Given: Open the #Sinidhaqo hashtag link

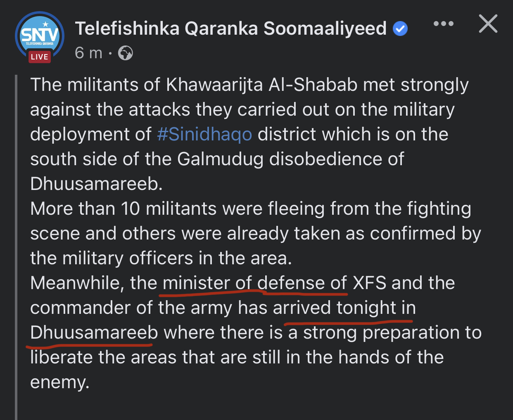Looking at the screenshot, I should coord(204,134).
